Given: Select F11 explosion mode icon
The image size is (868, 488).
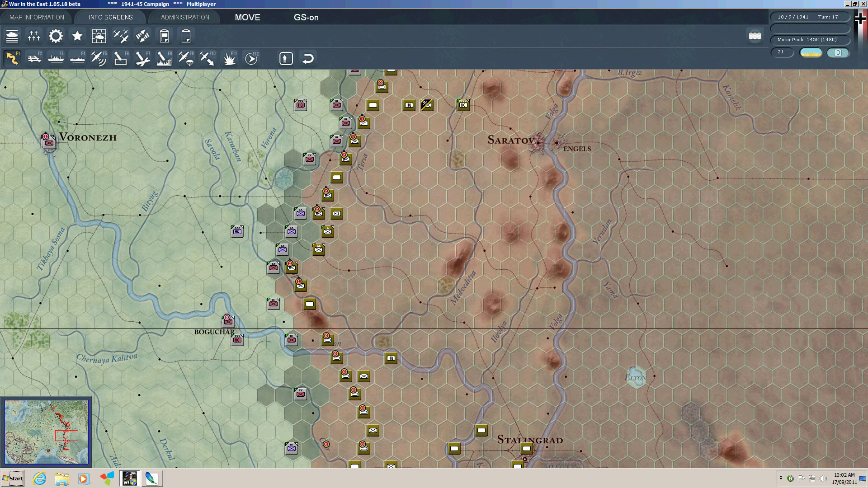Looking at the screenshot, I should (229, 58).
